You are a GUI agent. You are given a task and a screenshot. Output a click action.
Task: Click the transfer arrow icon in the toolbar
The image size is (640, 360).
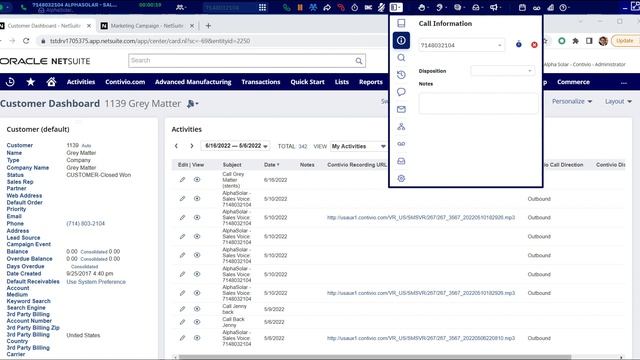tap(327, 7)
